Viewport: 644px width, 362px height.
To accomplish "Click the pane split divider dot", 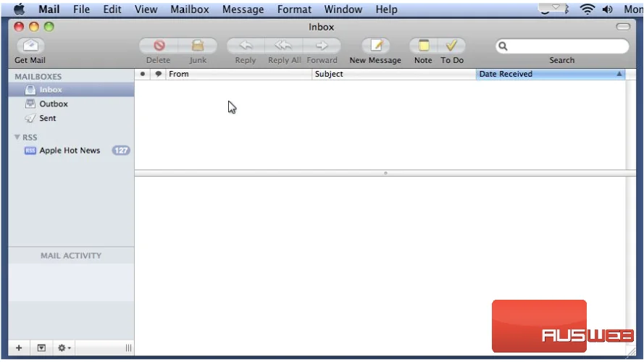I will (385, 173).
